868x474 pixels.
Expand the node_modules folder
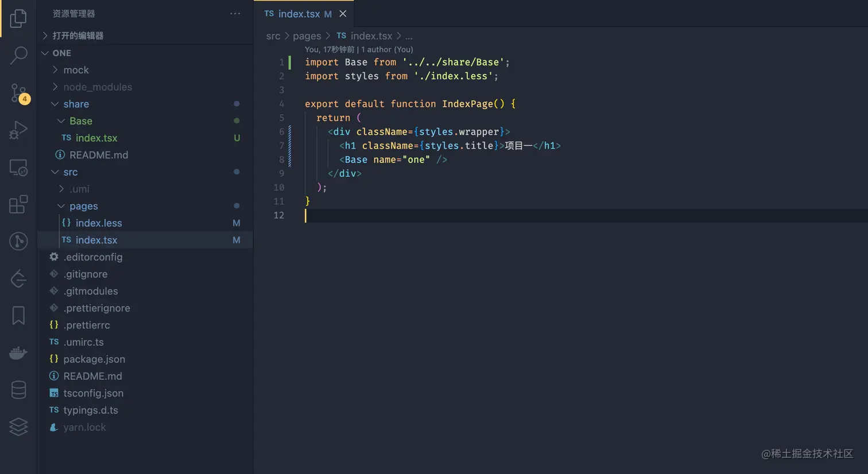[x=145, y=87]
